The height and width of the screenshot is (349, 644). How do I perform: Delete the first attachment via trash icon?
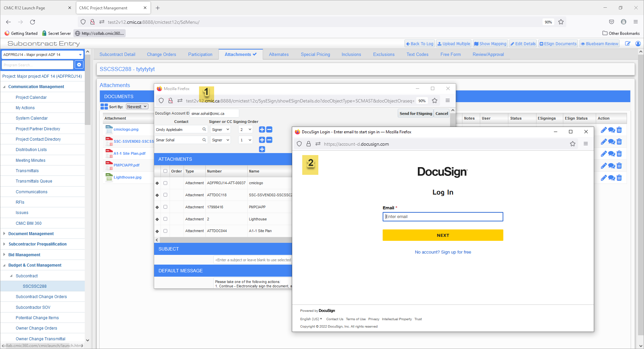(x=619, y=130)
